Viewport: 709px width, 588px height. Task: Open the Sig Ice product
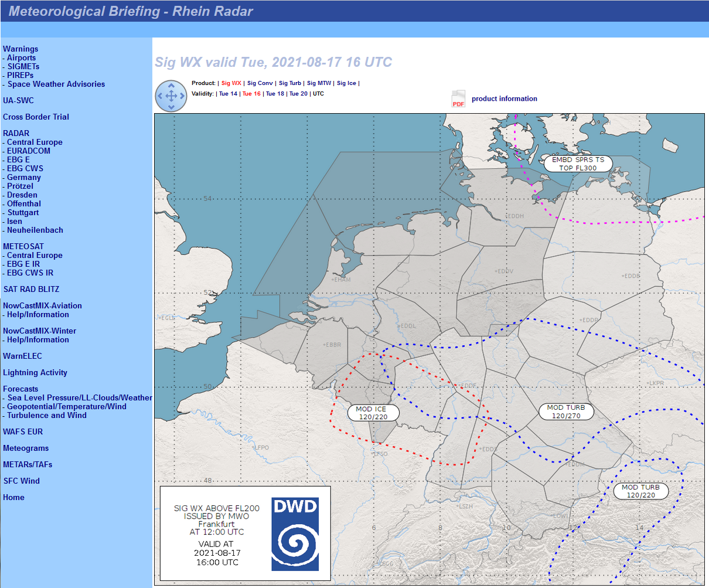coord(346,83)
